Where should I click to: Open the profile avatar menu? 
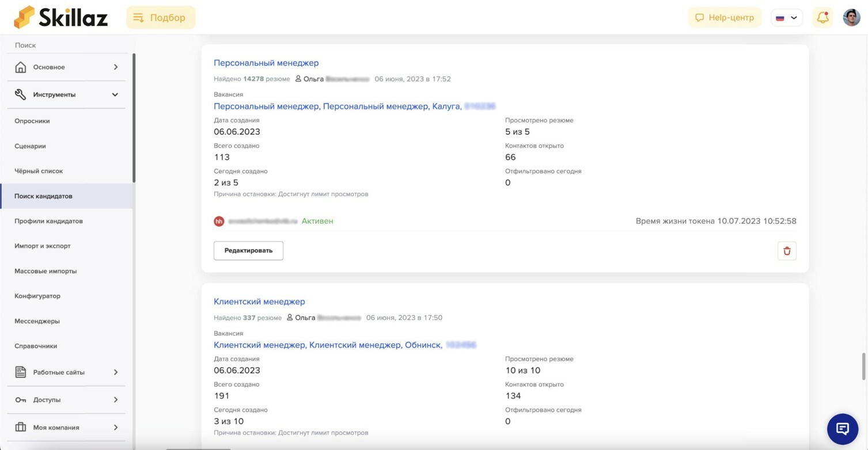pyautogui.click(x=851, y=17)
